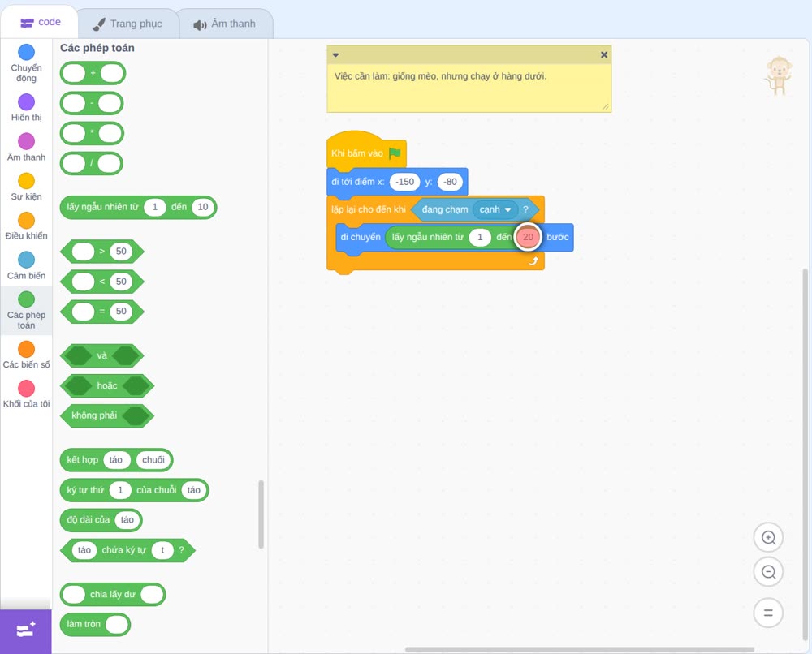Viewport: 812px width, 654px height.
Task: Click the block palette vertical scrollbar
Action: pyautogui.click(x=261, y=514)
